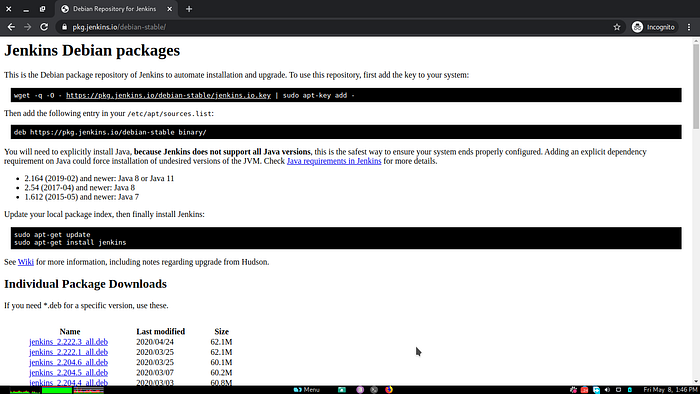This screenshot has height=394, width=700.
Task: Click the Jenkins Debian packages heading
Action: pos(92,50)
